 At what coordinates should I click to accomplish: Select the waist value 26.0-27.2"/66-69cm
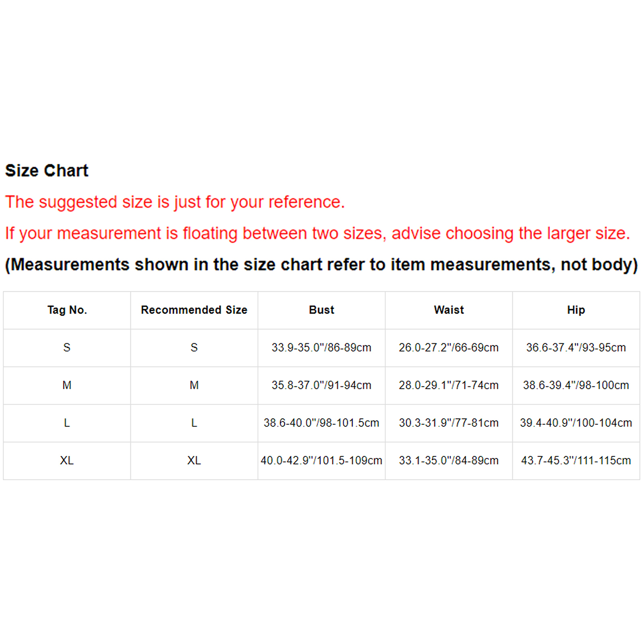(449, 348)
